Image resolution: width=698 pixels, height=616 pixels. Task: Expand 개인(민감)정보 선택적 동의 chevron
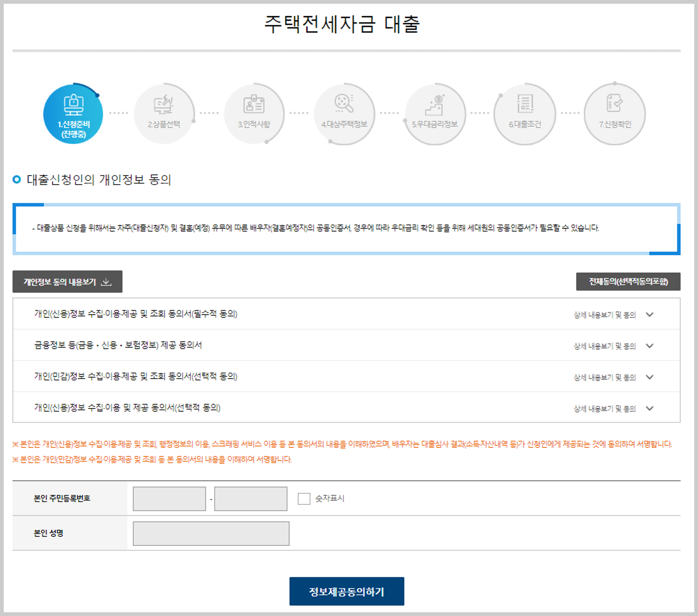click(x=649, y=377)
